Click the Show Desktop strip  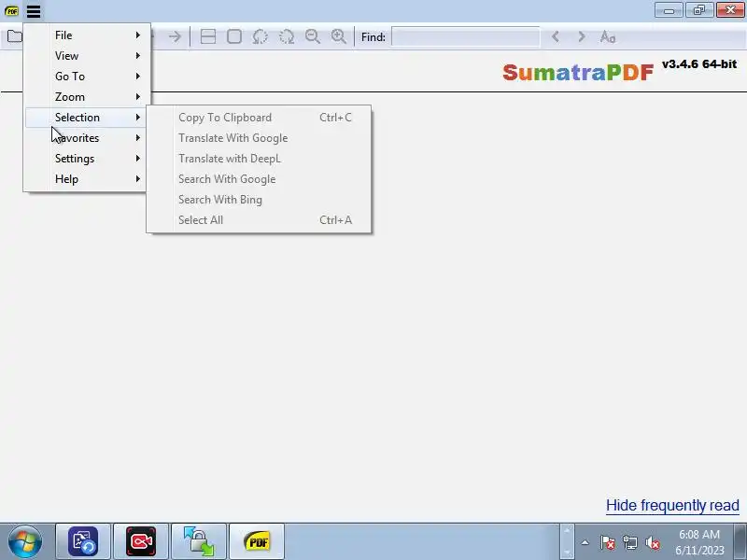[x=740, y=541]
